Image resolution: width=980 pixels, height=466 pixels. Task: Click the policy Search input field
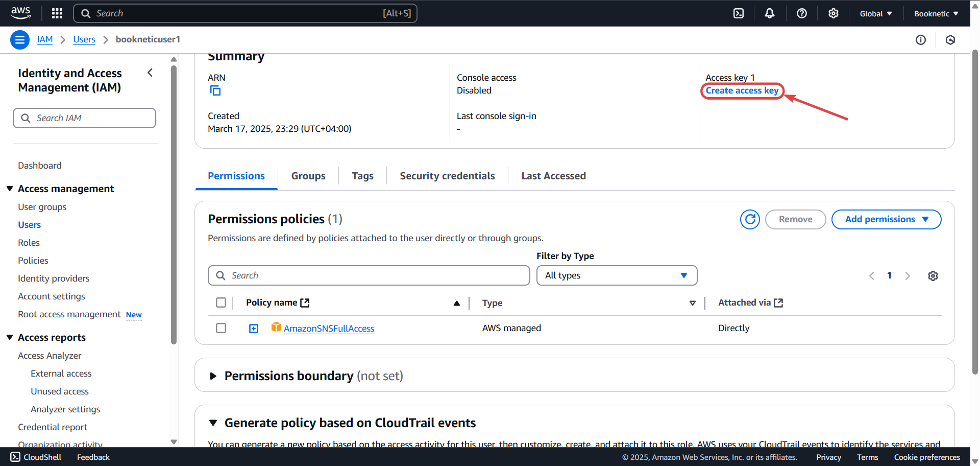click(369, 275)
